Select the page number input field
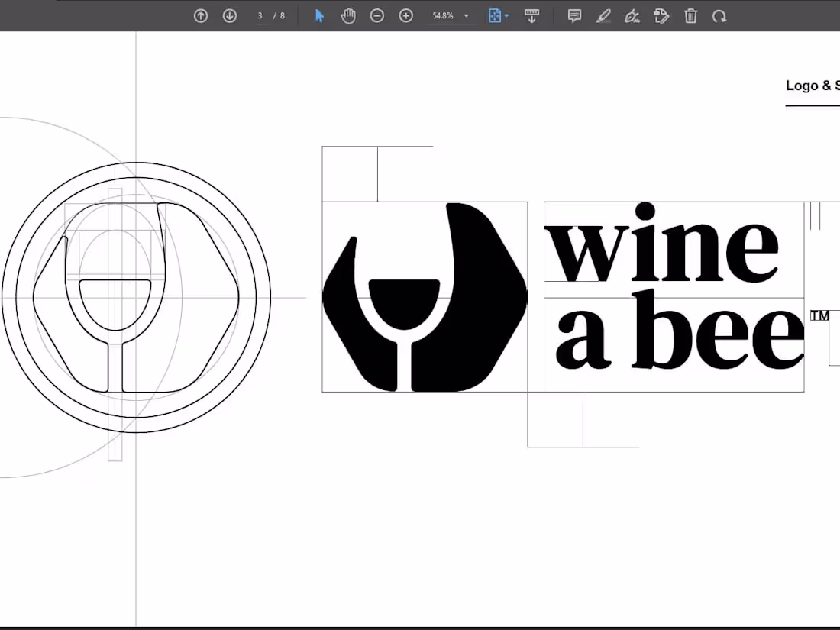 click(260, 15)
